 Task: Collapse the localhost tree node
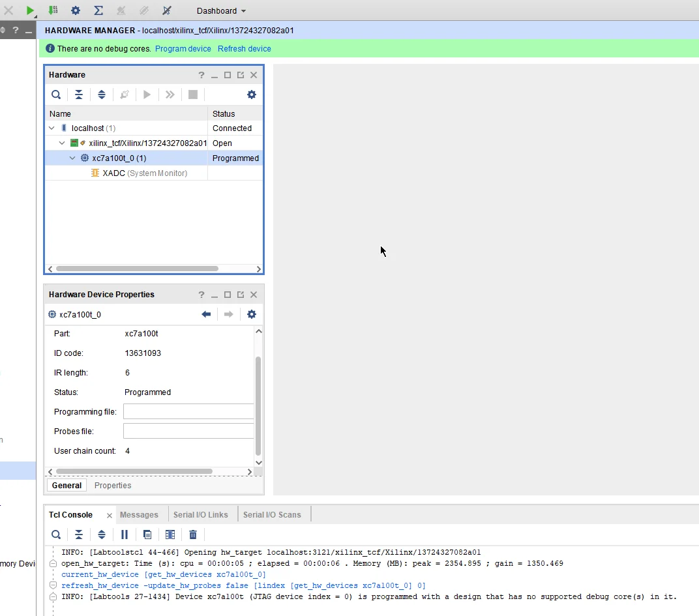(52, 128)
